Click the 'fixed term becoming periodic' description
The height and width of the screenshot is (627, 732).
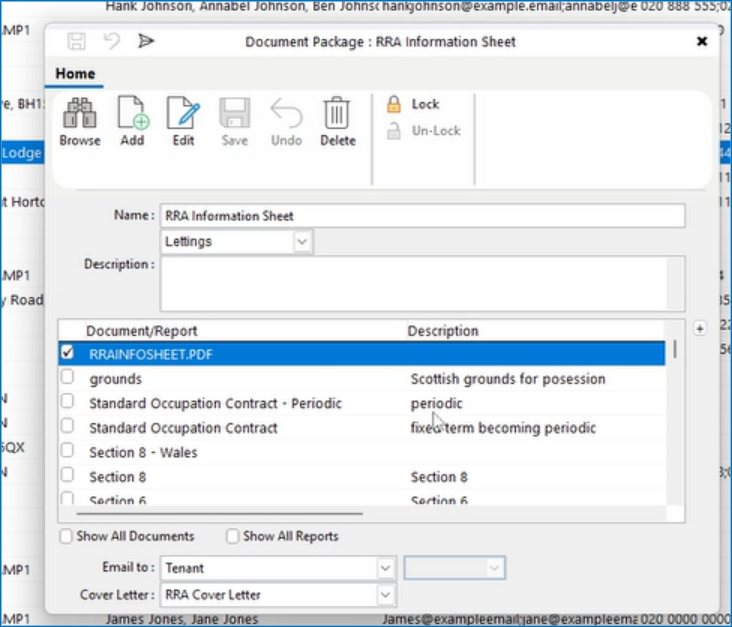click(x=503, y=428)
